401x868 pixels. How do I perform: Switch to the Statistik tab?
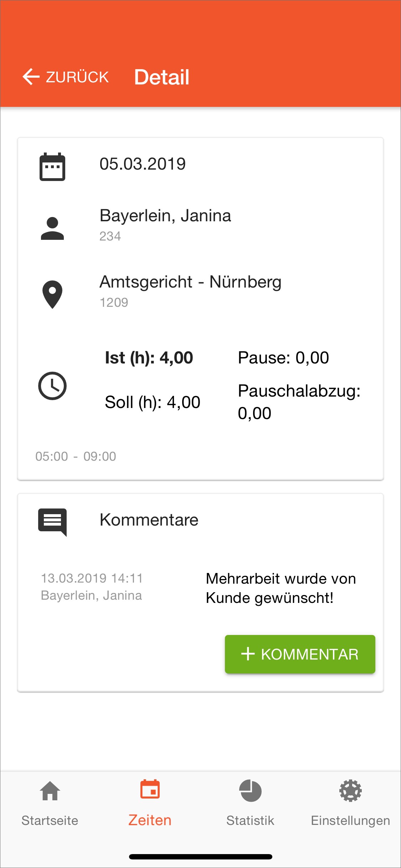tap(250, 820)
